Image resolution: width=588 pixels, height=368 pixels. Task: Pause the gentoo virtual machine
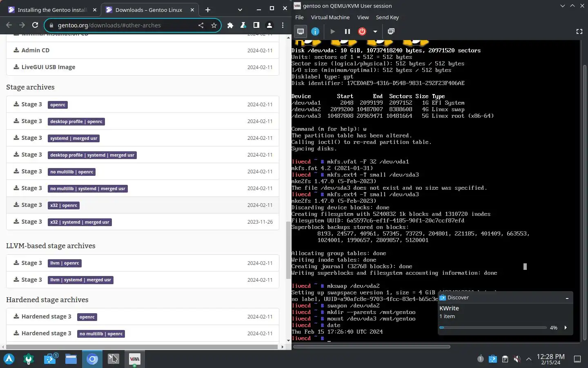(x=347, y=31)
